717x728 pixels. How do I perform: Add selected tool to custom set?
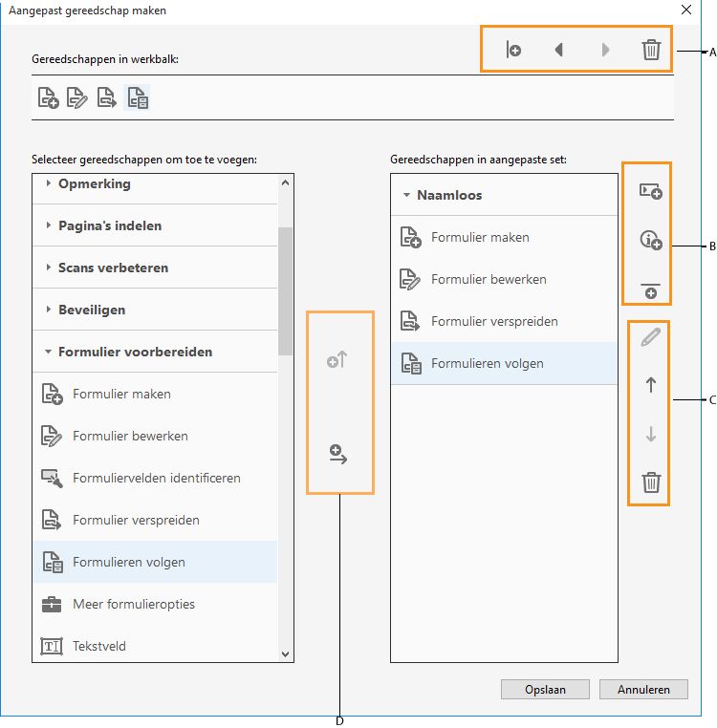click(337, 455)
